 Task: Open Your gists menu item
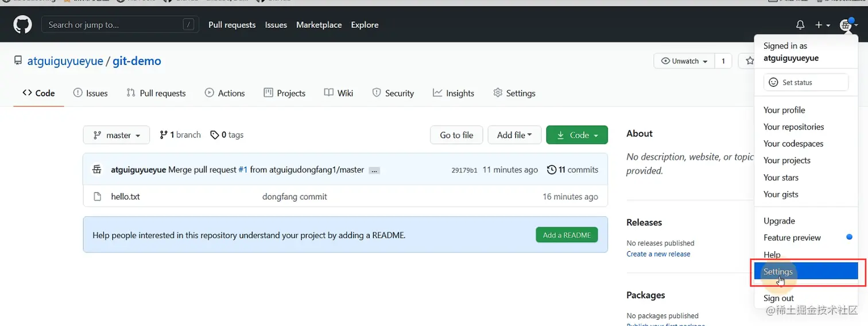(x=806, y=194)
